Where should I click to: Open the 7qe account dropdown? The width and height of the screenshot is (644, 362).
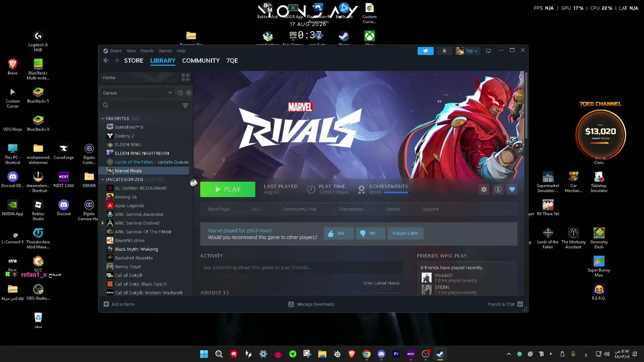point(467,51)
